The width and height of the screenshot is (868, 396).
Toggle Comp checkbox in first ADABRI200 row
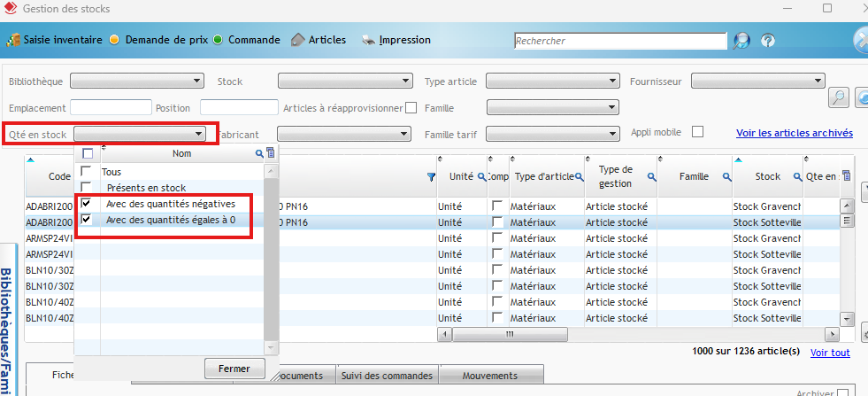point(497,206)
